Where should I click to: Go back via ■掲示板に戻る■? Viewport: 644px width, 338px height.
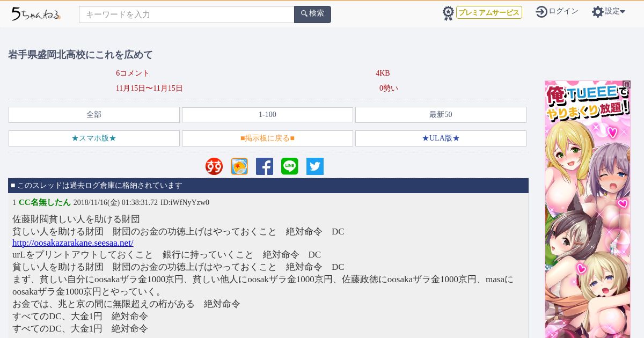267,138
